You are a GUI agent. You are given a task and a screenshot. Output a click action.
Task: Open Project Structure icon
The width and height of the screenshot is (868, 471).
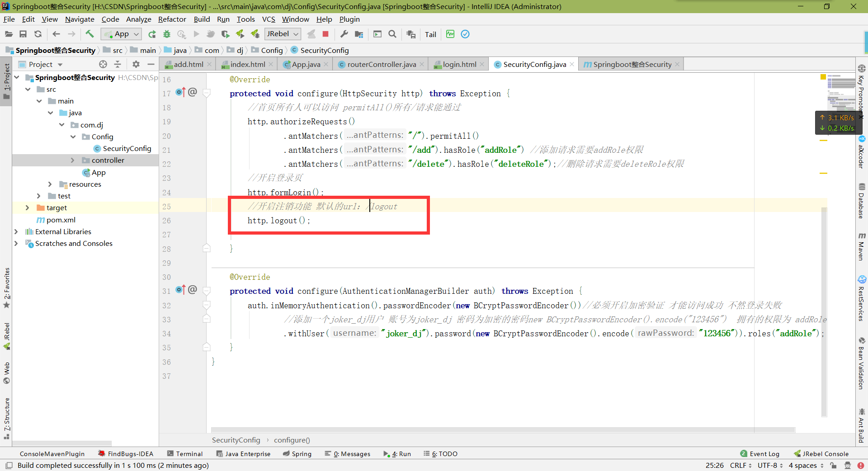[x=359, y=34]
